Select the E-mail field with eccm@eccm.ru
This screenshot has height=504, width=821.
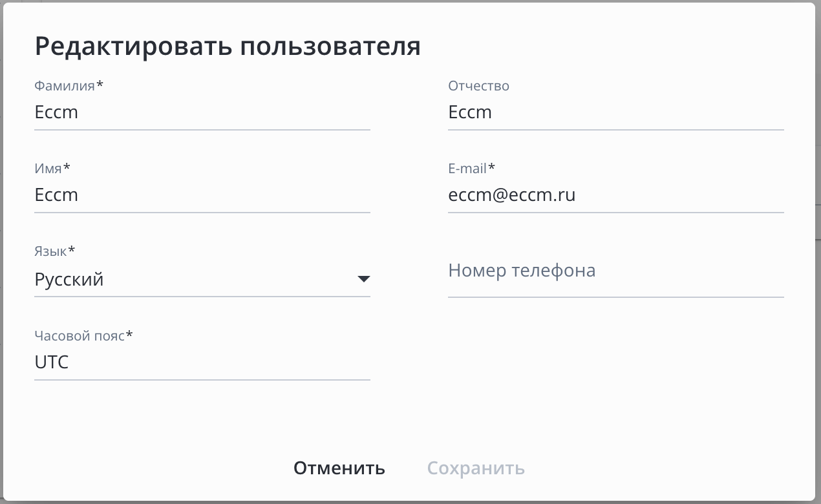pyautogui.click(x=615, y=195)
